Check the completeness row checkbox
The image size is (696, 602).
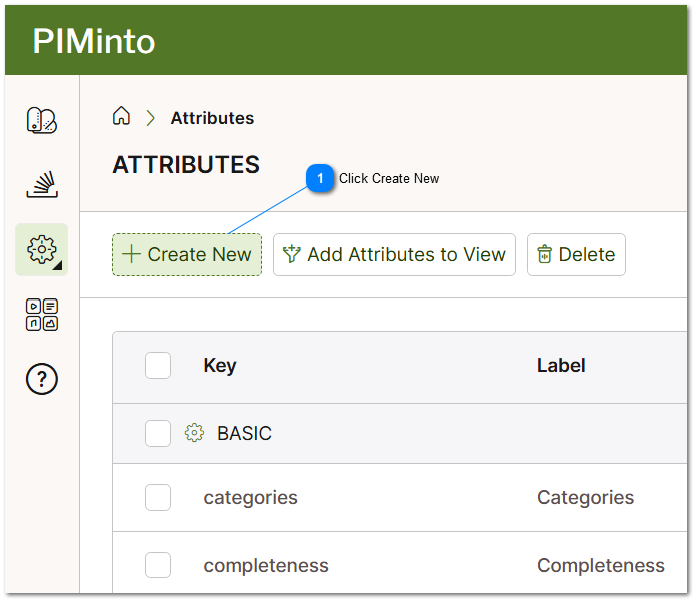point(158,565)
